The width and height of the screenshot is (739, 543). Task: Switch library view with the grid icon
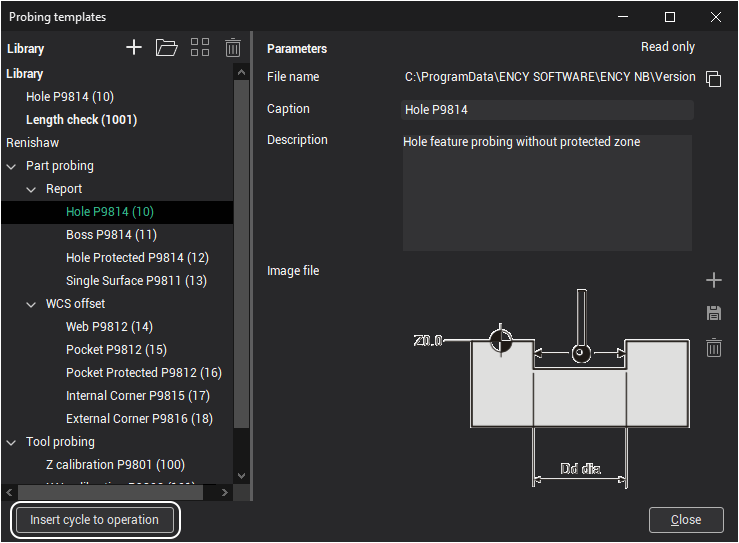pyautogui.click(x=200, y=48)
